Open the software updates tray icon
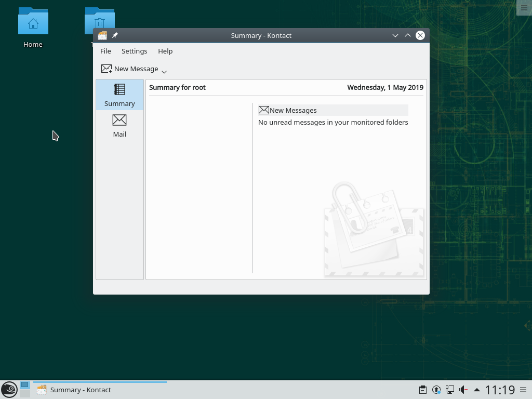The height and width of the screenshot is (399, 532). (x=436, y=390)
